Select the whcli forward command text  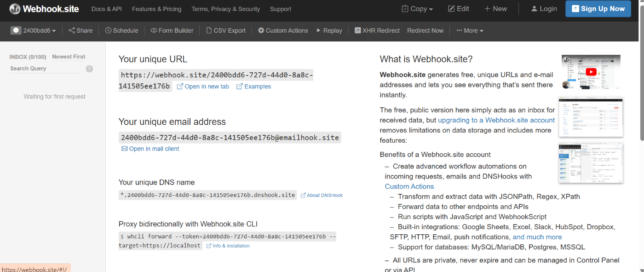[227, 241]
